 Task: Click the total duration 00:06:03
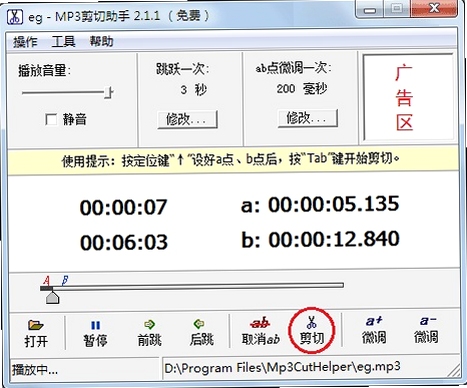tap(124, 242)
